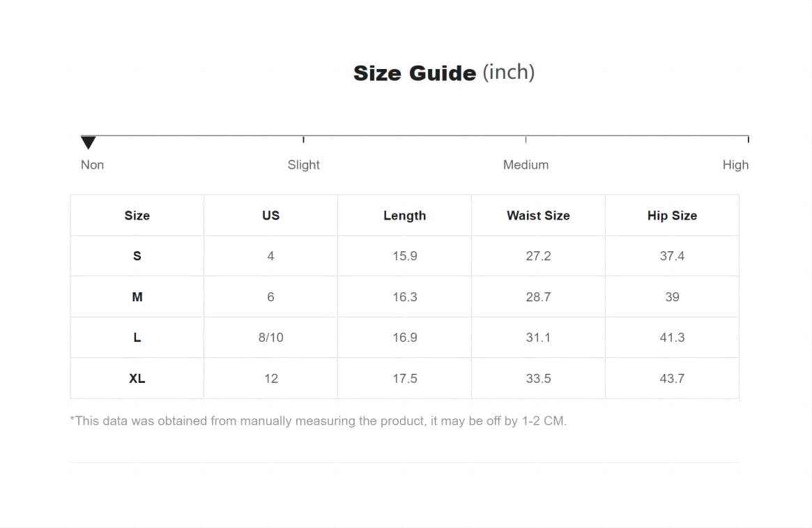Image resolution: width=812 pixels, height=528 pixels.
Task: Click the Size column header
Action: (x=137, y=216)
